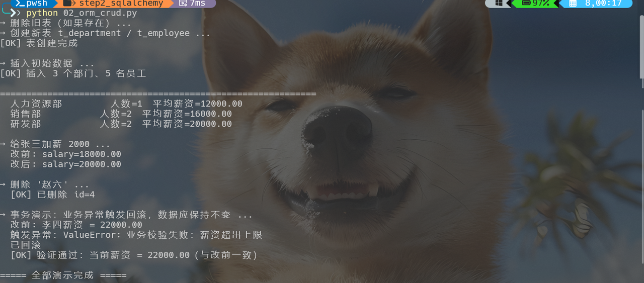Click the '删除旧表（如果存在）...' line

pos(65,23)
